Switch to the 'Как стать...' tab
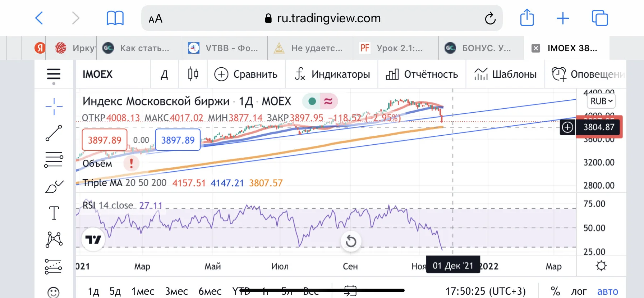This screenshot has height=298, width=644. tap(139, 48)
